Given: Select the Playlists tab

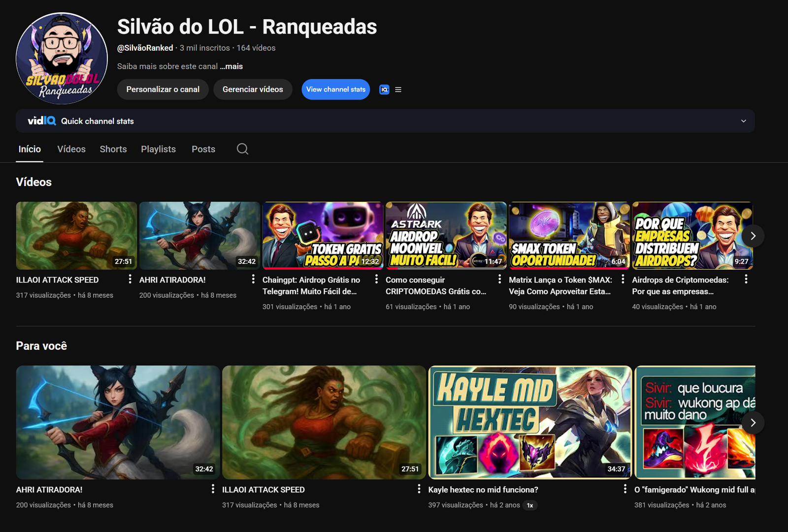Looking at the screenshot, I should pyautogui.click(x=158, y=149).
